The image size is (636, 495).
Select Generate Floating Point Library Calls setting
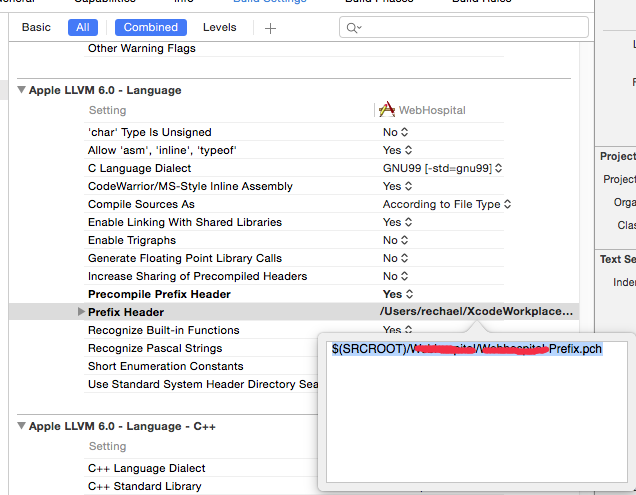pos(185,258)
